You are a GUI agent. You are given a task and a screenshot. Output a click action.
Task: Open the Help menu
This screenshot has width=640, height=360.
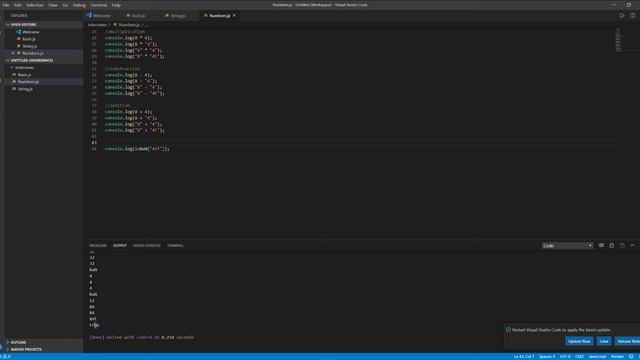[116, 5]
